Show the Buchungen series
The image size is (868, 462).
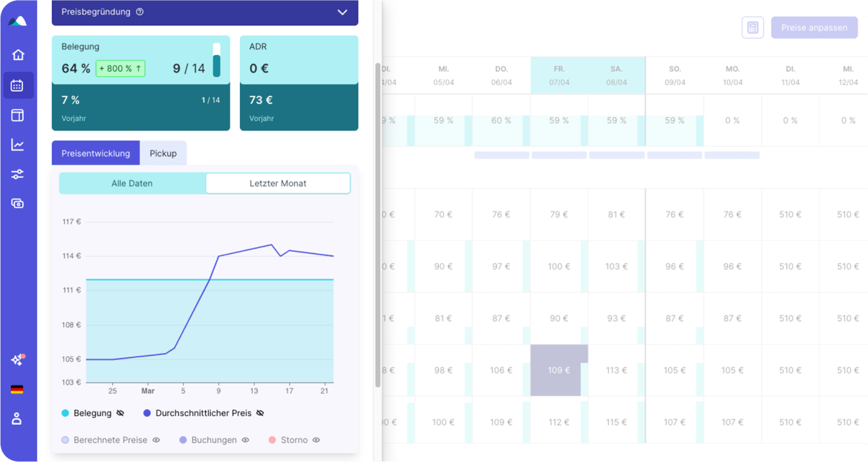click(246, 440)
